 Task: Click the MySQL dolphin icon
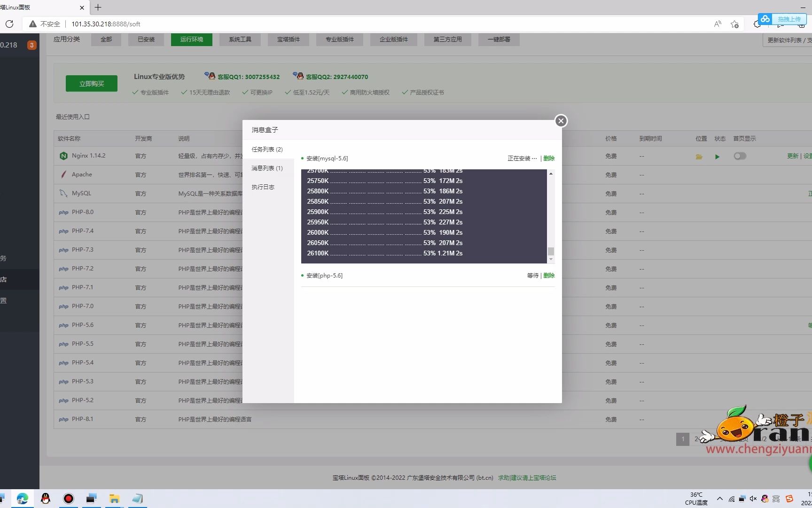click(x=63, y=193)
